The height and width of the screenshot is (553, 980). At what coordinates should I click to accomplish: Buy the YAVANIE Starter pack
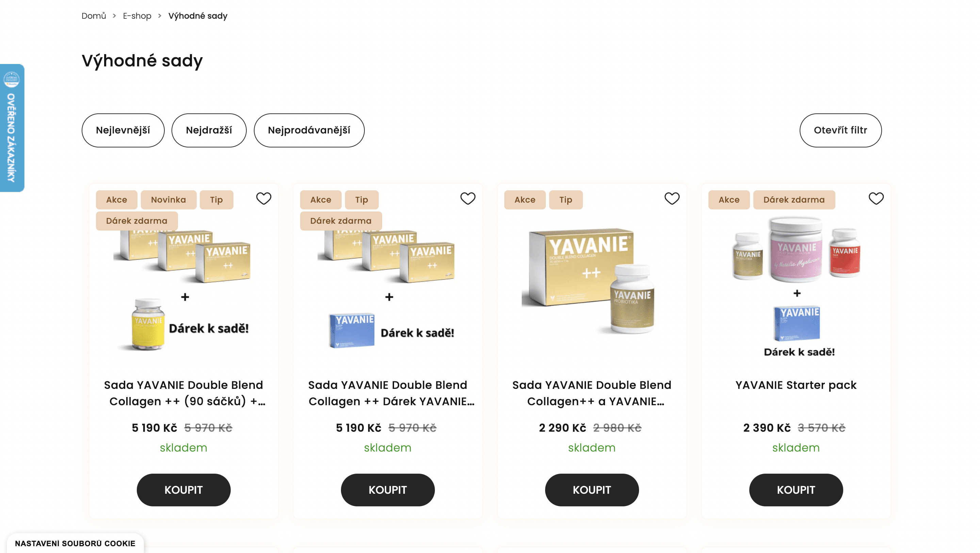(x=796, y=489)
